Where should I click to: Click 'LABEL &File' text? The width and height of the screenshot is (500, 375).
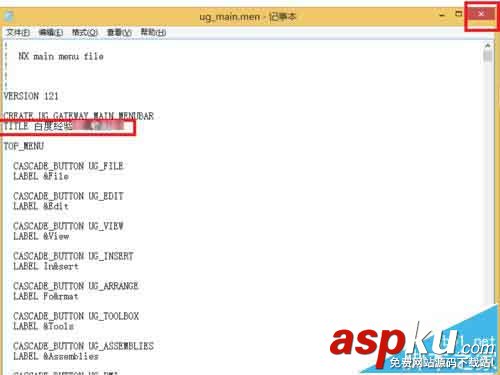[x=41, y=176]
